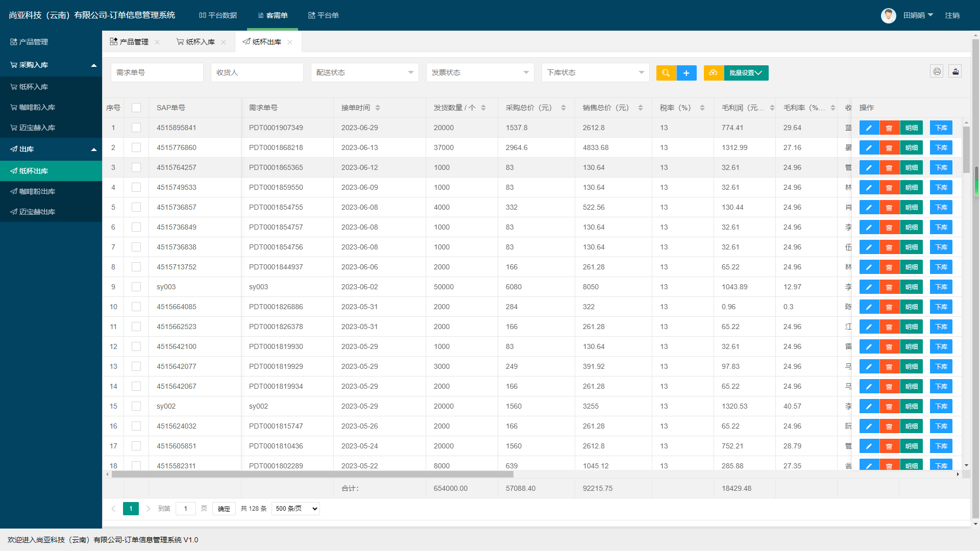
Task: Delete row sy003 with trash icon
Action: click(889, 287)
